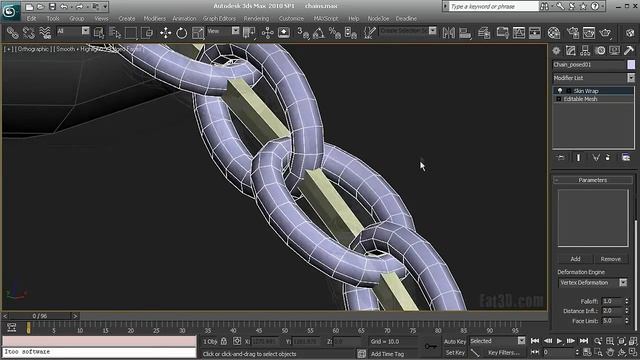Viewport: 640px width, 360px height.
Task: Open the Rendering menu
Action: [x=256, y=18]
